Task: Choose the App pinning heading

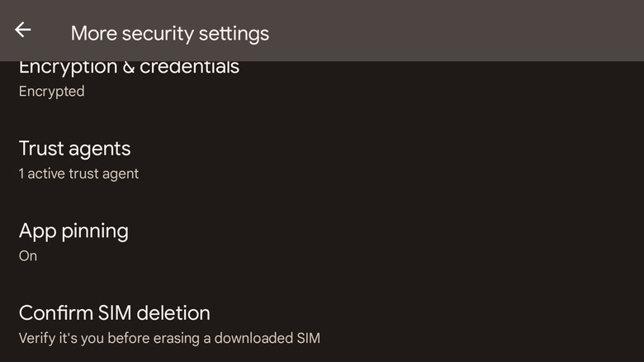Action: click(73, 231)
